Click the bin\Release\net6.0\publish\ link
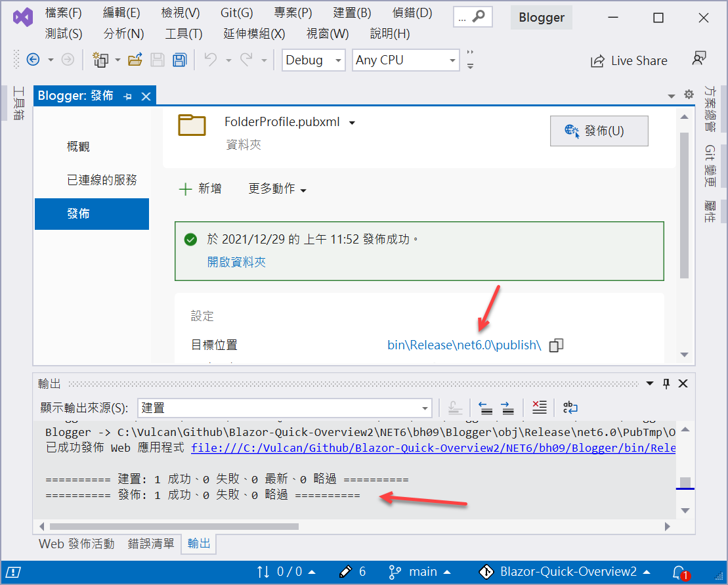Screen dimensions: 728x585 click(x=464, y=345)
